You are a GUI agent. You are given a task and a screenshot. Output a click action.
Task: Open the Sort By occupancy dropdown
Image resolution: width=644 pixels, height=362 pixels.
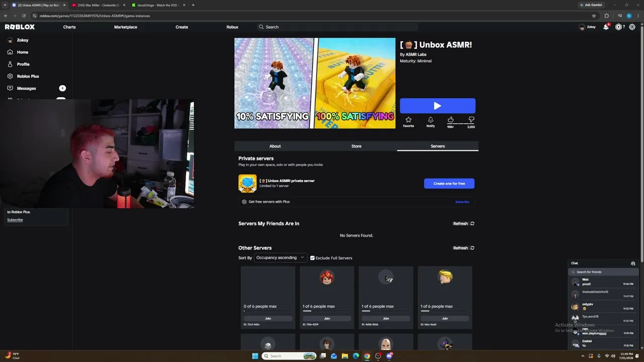(280, 258)
